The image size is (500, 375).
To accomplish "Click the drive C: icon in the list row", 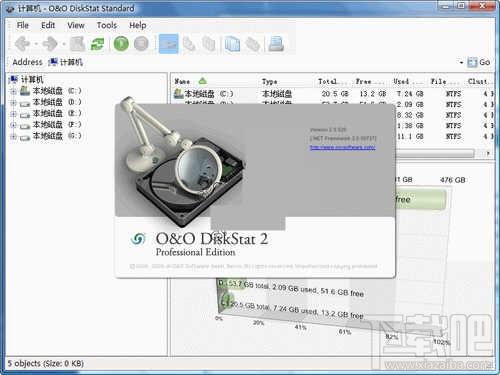I will pos(178,94).
